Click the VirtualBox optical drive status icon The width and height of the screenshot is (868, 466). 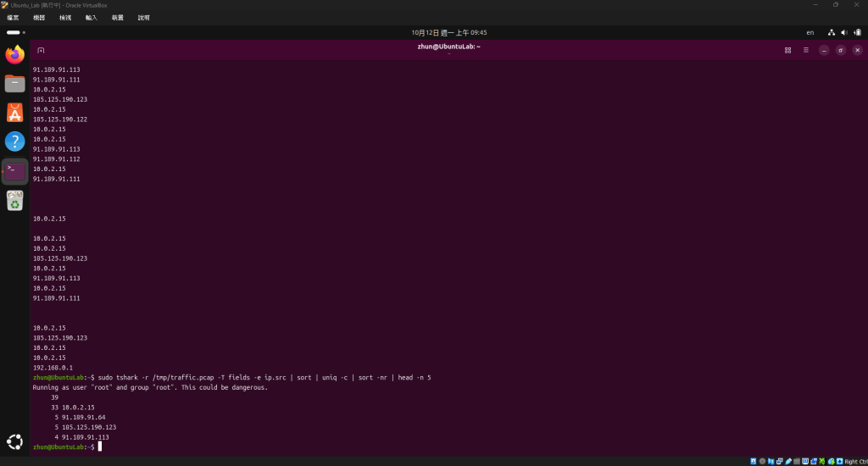[x=762, y=461]
